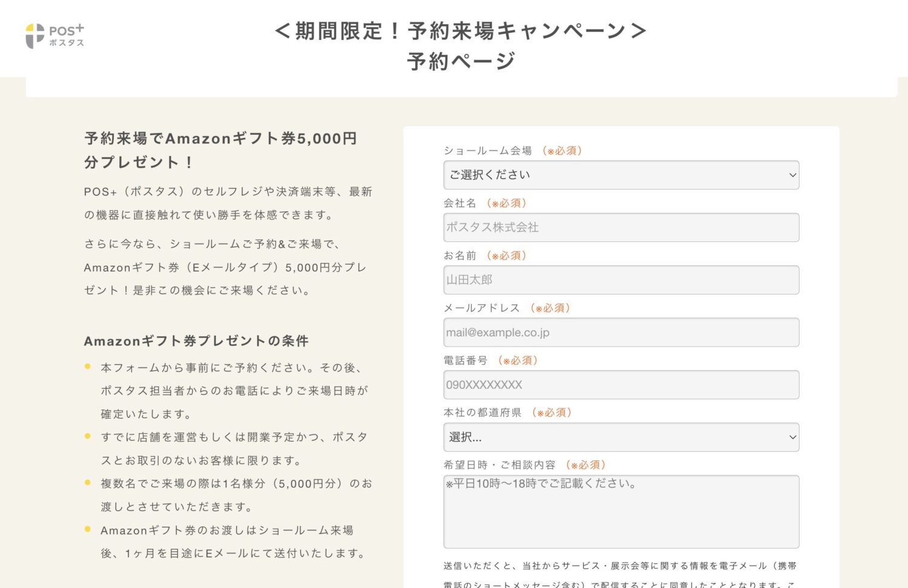Open the ショールーム会場 selection dropdown
908x588 pixels.
[x=621, y=175]
